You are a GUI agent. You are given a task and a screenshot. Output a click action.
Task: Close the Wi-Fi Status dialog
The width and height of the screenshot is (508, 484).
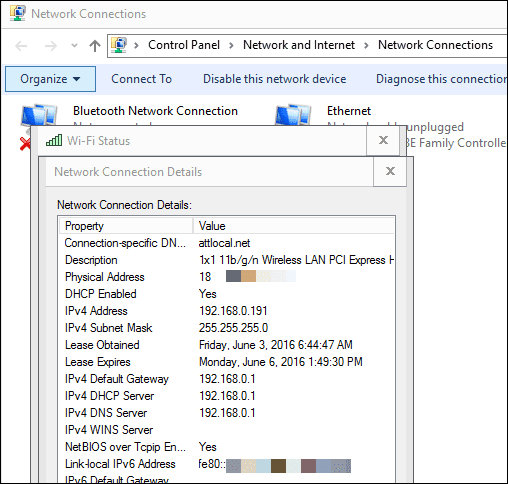[383, 140]
